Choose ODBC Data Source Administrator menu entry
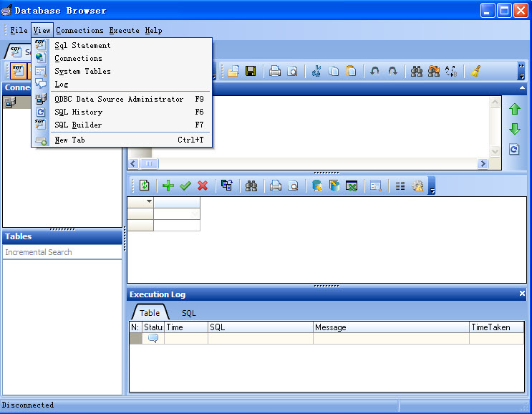The height and width of the screenshot is (414, 532). point(119,99)
